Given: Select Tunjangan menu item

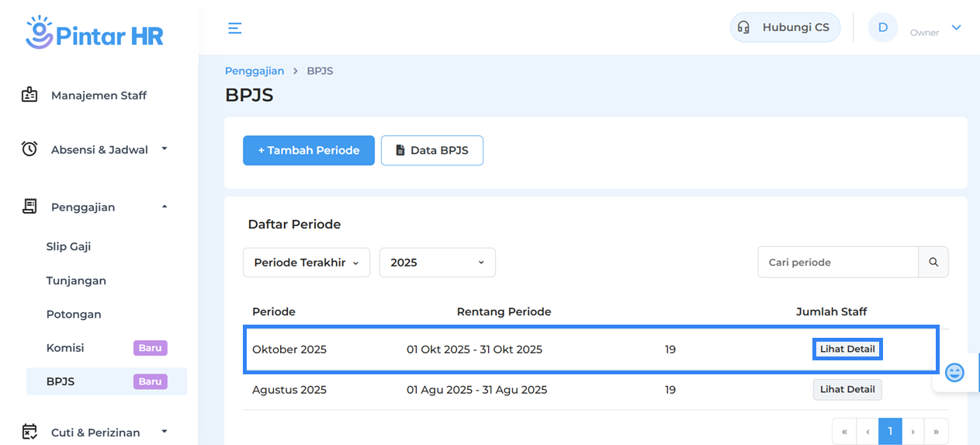Looking at the screenshot, I should [76, 280].
